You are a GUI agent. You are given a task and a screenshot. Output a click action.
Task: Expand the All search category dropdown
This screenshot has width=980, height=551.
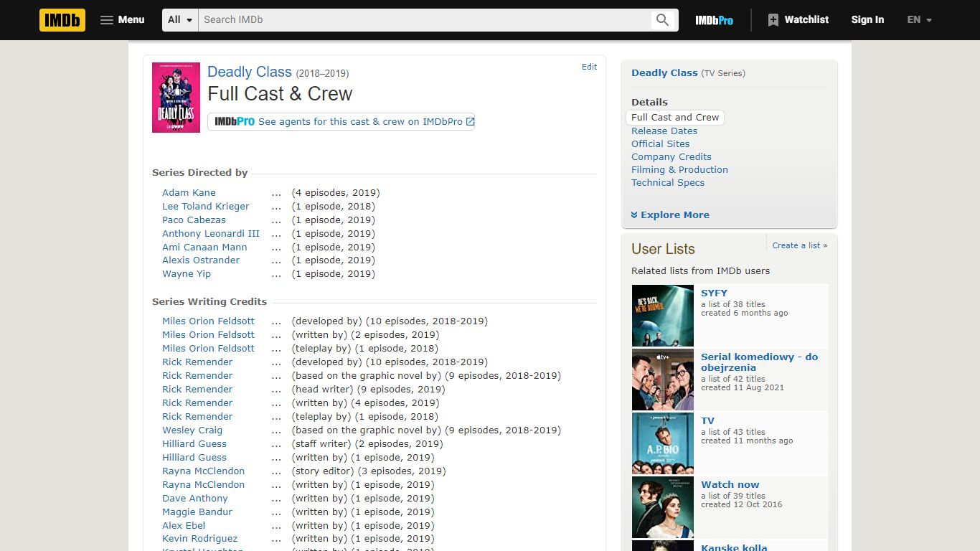point(180,20)
